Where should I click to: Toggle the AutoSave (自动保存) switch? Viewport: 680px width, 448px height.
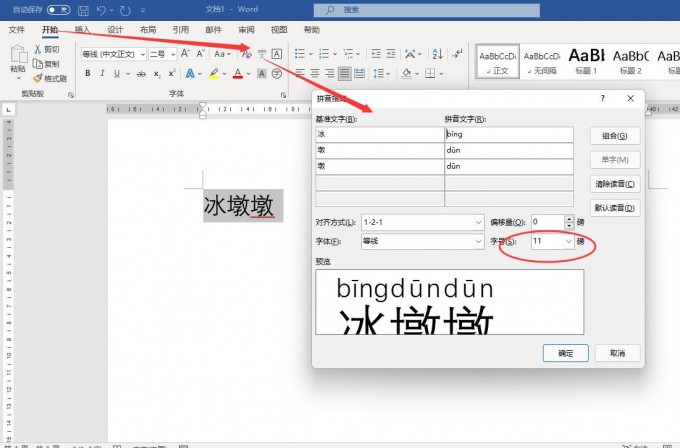point(58,10)
